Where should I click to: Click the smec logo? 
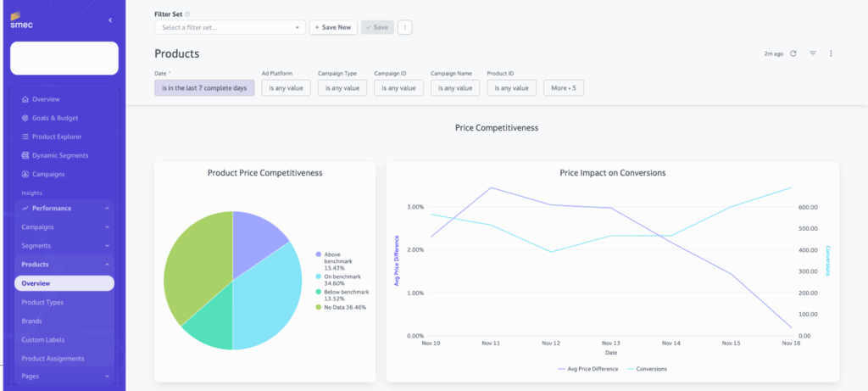[21, 20]
